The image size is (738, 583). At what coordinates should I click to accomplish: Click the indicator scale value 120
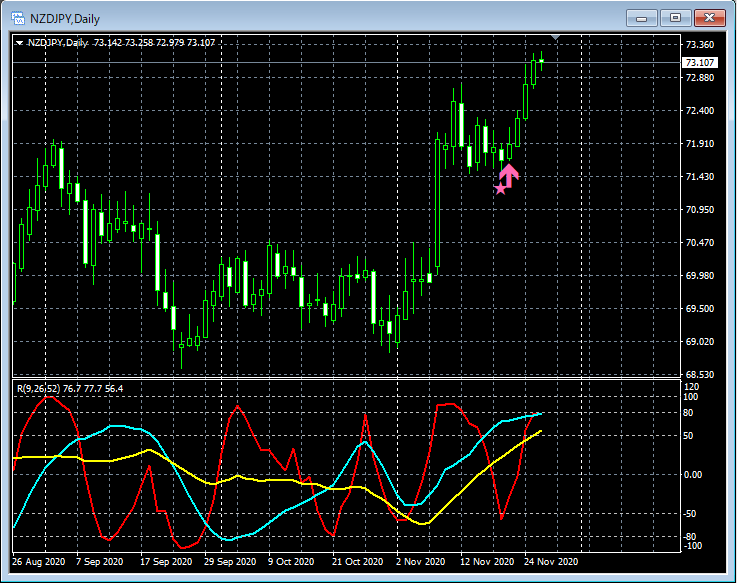coord(691,387)
